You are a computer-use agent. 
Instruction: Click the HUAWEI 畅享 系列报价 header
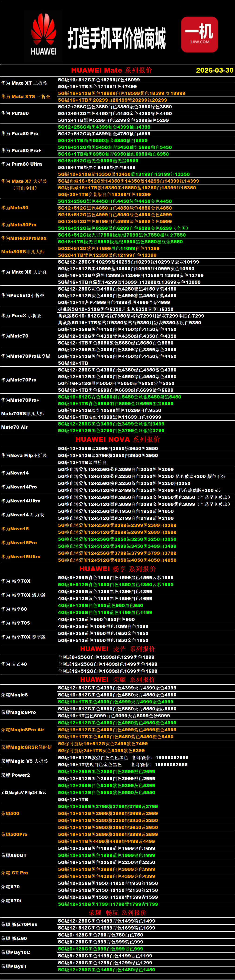[x=117, y=569]
